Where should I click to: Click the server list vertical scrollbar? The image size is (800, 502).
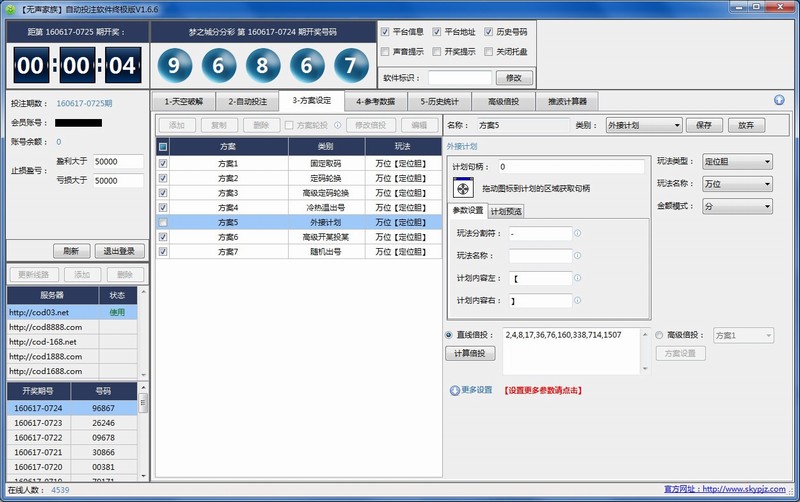pos(143,340)
